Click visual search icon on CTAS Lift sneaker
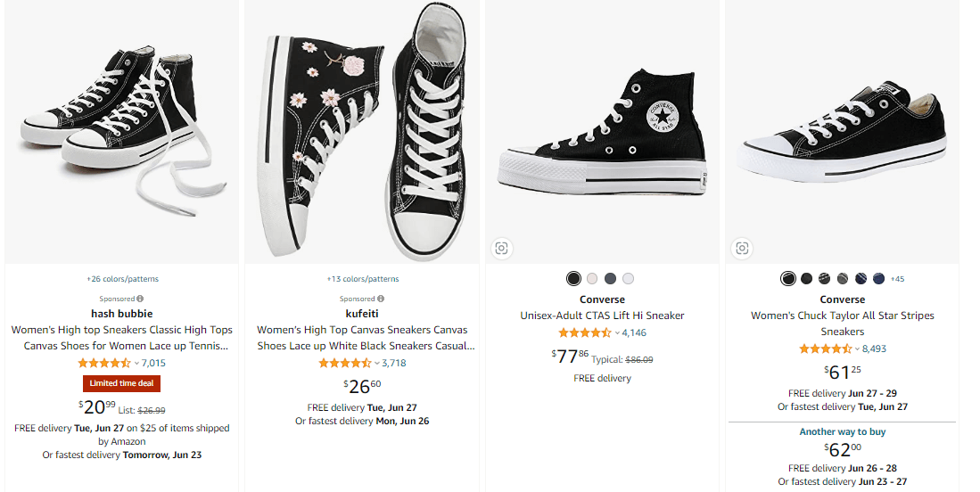 [502, 249]
